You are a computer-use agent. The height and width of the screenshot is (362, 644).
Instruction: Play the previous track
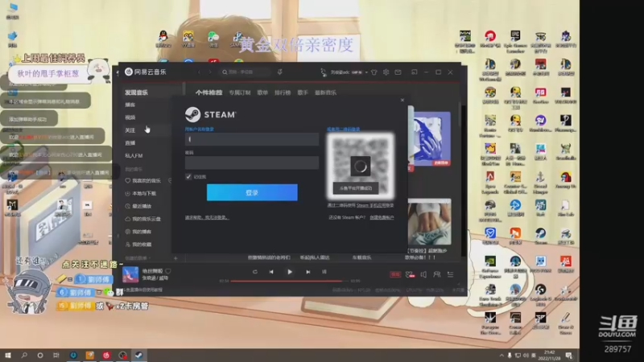click(271, 272)
